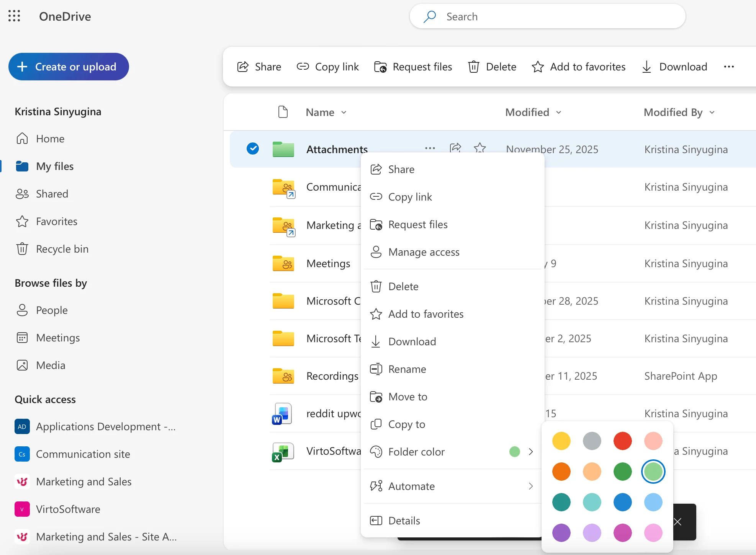
Task: Click the Share icon in the toolbar
Action: [243, 67]
